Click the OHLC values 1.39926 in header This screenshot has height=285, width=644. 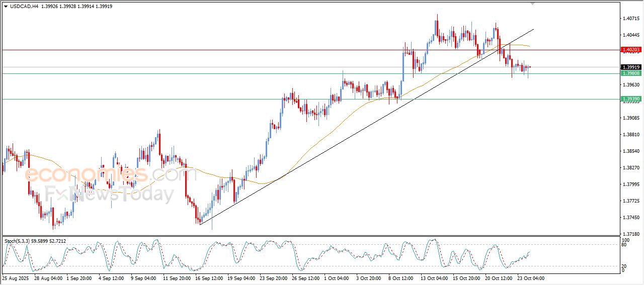tap(51, 7)
